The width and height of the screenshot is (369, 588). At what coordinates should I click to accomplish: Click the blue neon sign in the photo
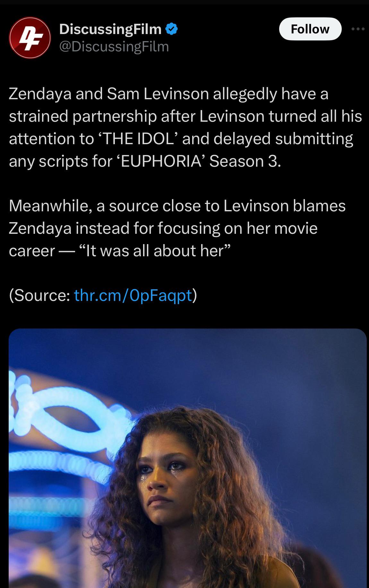(x=64, y=421)
